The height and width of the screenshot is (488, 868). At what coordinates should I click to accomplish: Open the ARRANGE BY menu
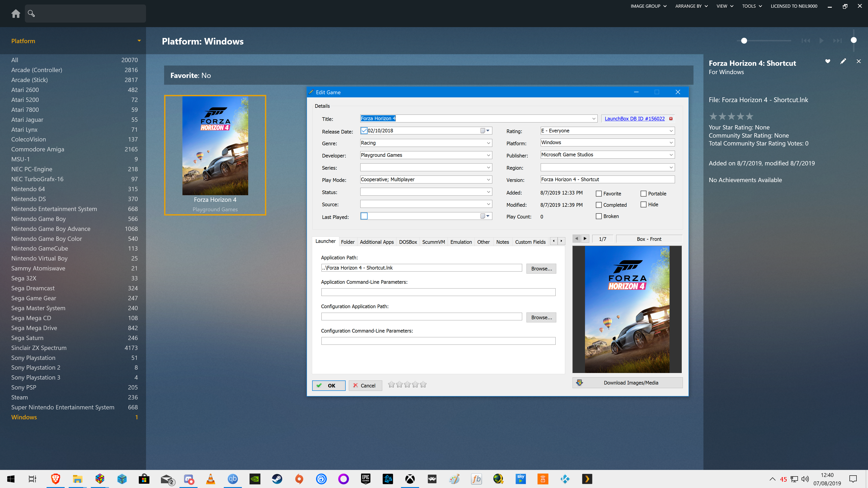point(691,6)
